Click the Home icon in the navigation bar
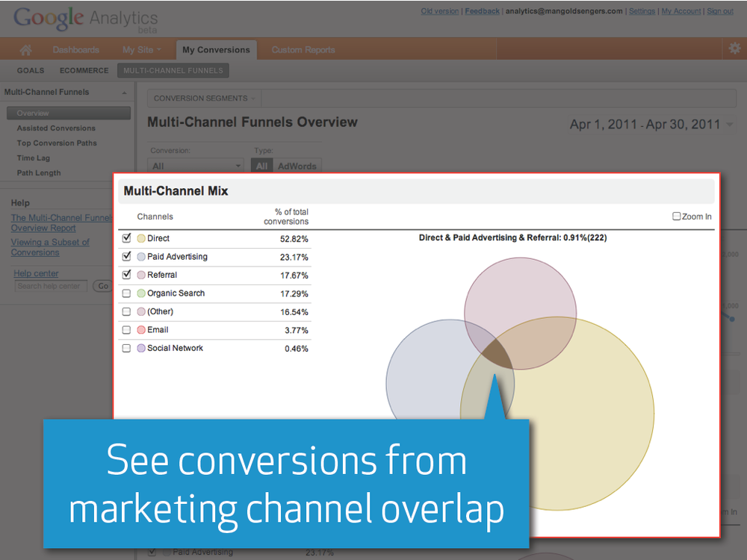 pos(25,49)
